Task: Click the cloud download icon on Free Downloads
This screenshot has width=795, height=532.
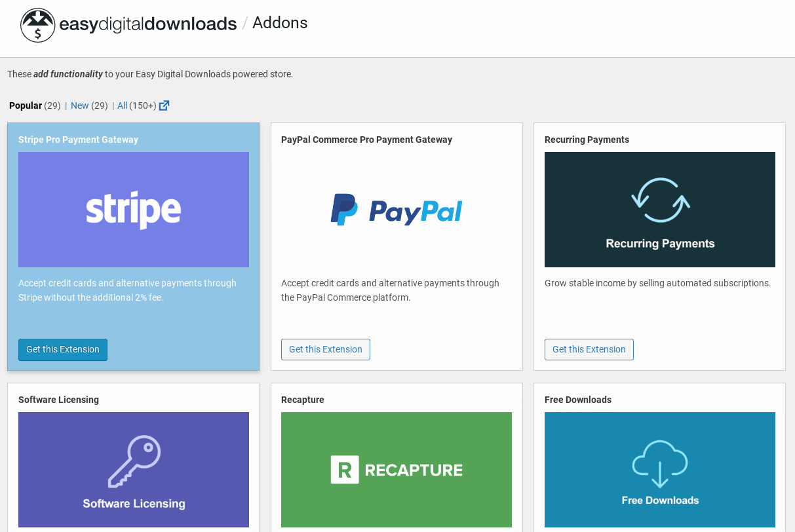Action: click(x=659, y=463)
